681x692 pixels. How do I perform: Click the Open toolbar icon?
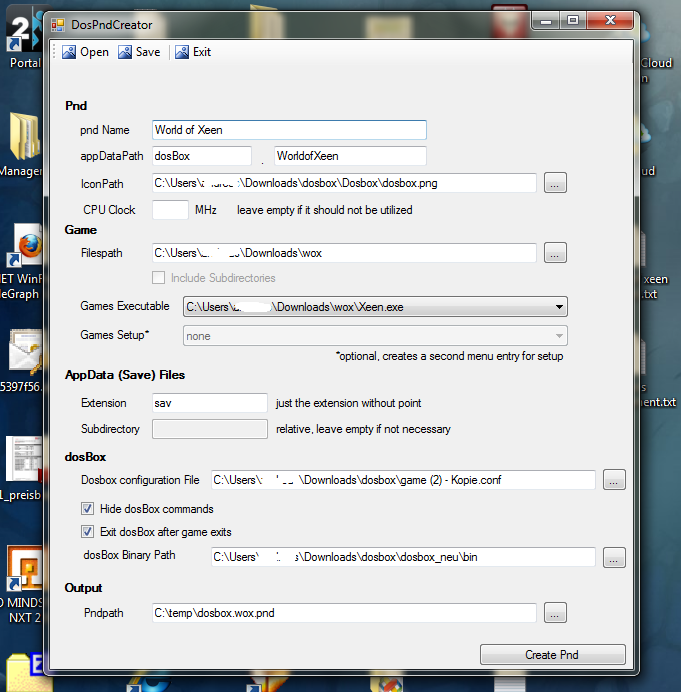click(x=69, y=52)
